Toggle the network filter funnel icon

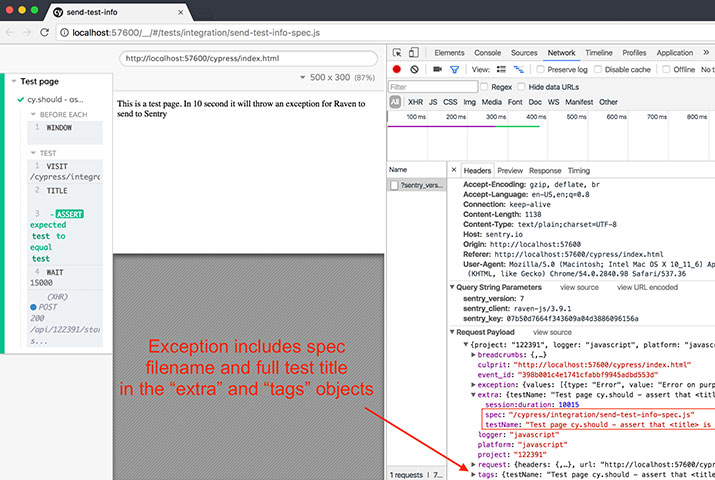tap(453, 69)
